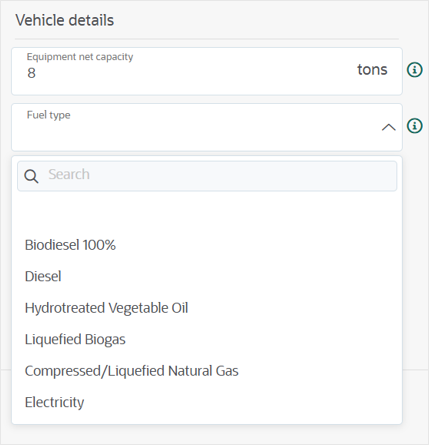Image resolution: width=429 pixels, height=445 pixels.
Task: Click the magnifier icon in search box
Action: (x=31, y=176)
